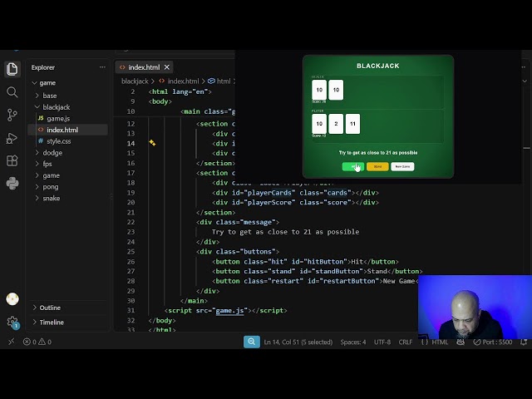This screenshot has width=532, height=399.
Task: Click the green Hit button in the game
Action: 352,166
